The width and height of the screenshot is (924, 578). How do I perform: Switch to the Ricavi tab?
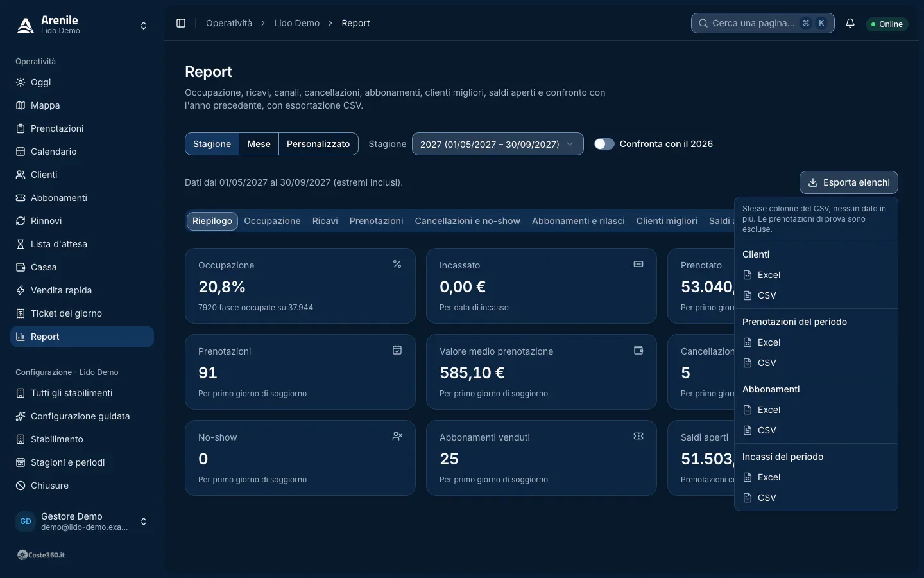(x=325, y=221)
